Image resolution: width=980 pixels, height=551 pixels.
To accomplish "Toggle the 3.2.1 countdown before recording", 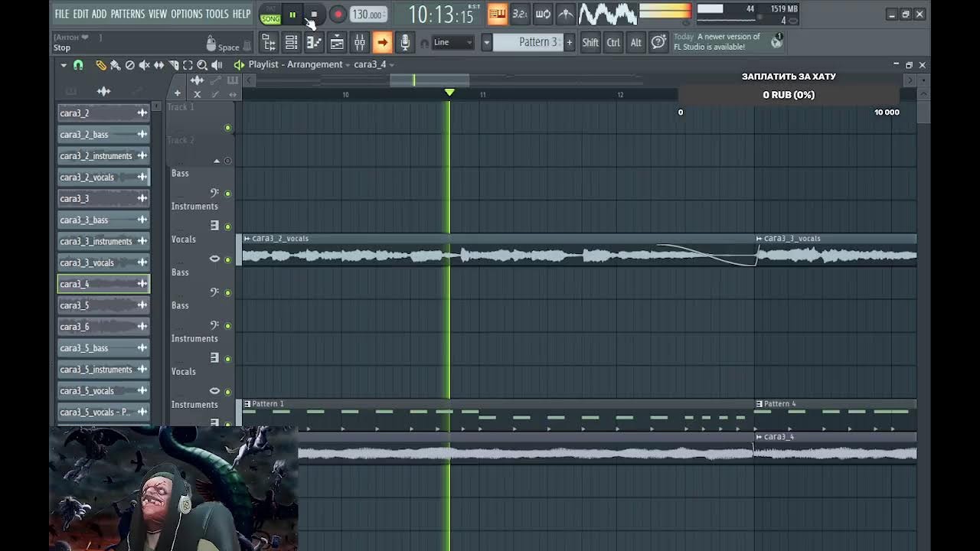I will click(519, 14).
